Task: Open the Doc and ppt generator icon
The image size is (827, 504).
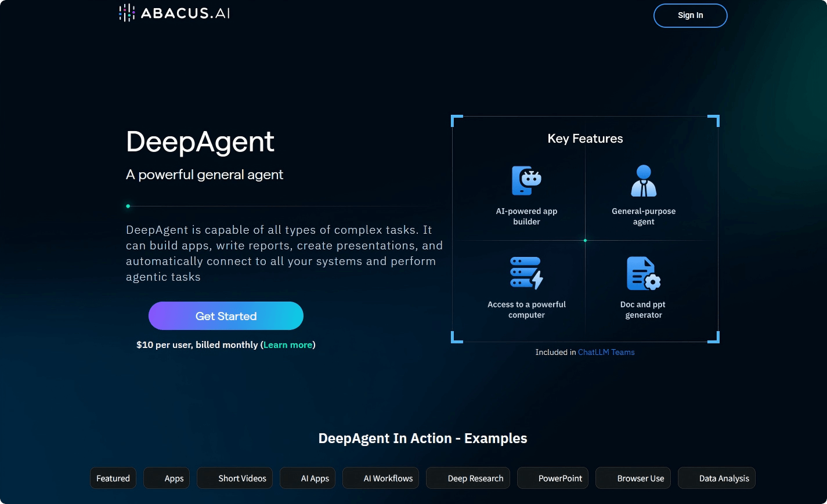Action: click(x=642, y=273)
